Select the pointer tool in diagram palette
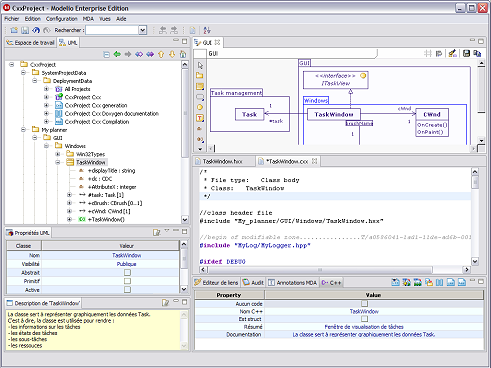Viewport: 491px width, 368px height. point(200,65)
